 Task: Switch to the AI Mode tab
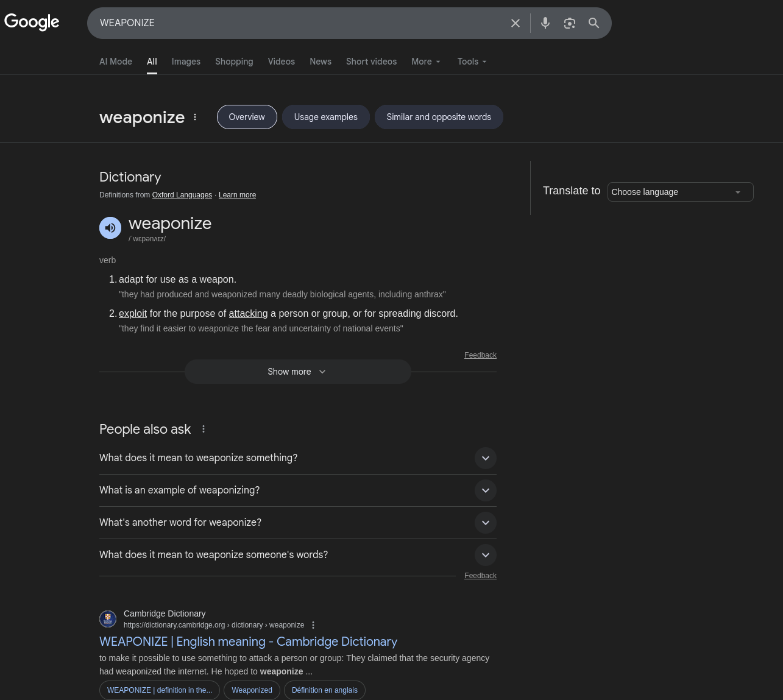point(116,62)
